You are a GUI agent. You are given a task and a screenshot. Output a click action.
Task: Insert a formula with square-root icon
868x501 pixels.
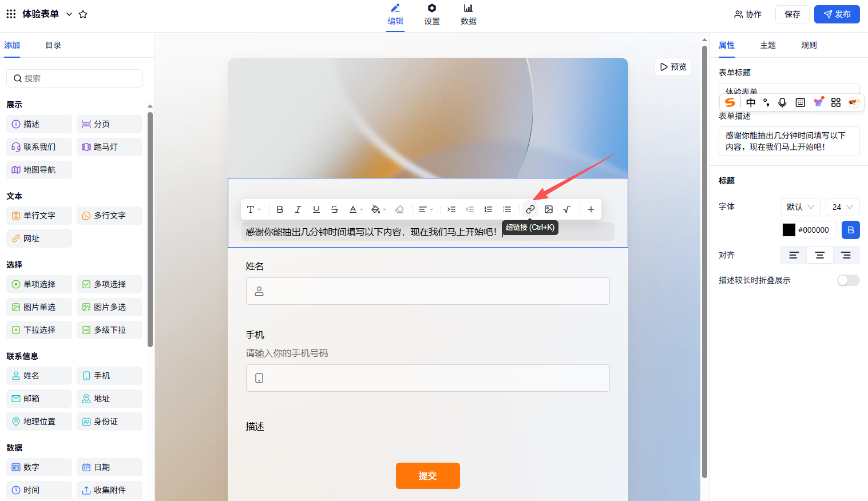[567, 209]
